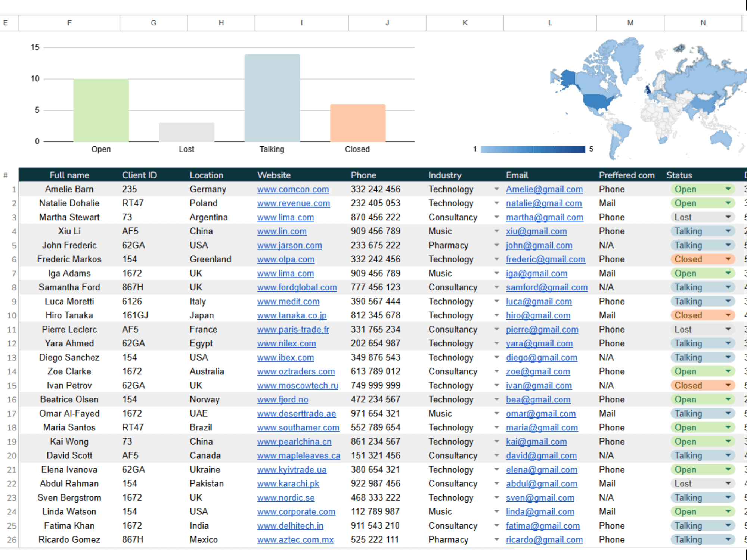This screenshot has width=747, height=560.
Task: Click the Status table header cell
Action: (679, 175)
